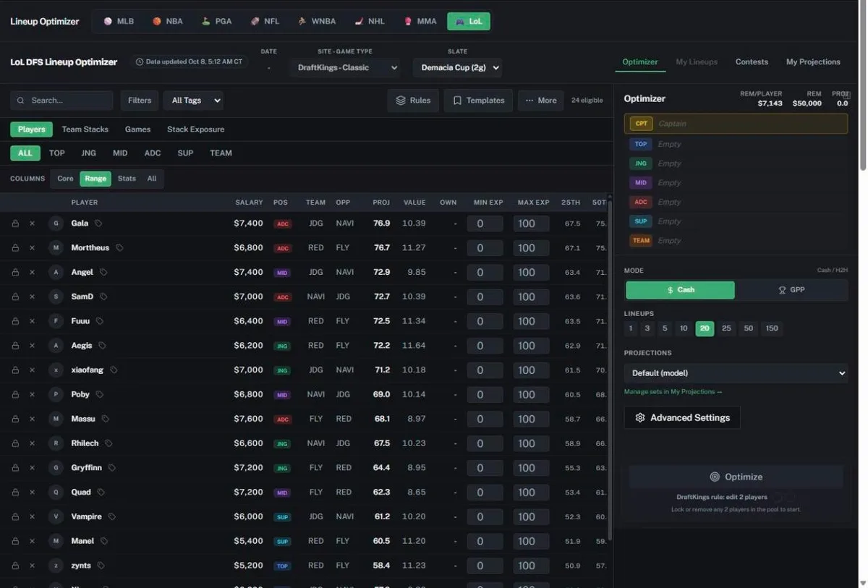
Task: Set lineups count to 150
Action: [772, 328]
